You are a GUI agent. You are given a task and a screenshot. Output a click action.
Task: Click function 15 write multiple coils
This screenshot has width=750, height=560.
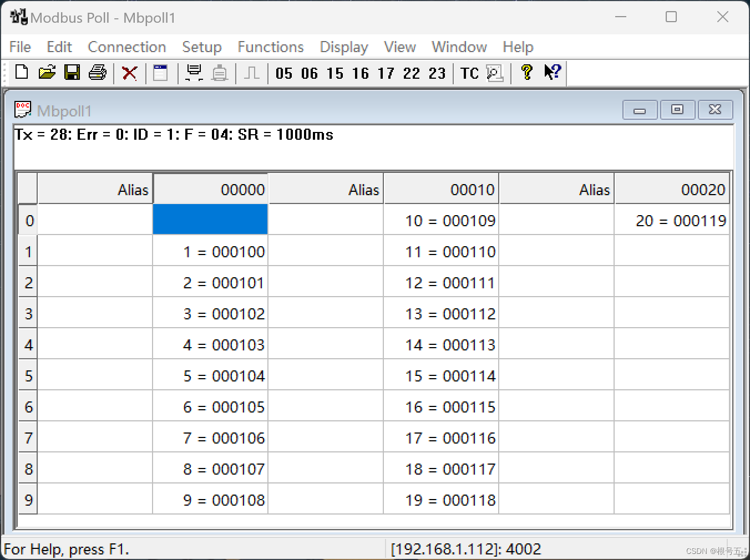pos(335,73)
